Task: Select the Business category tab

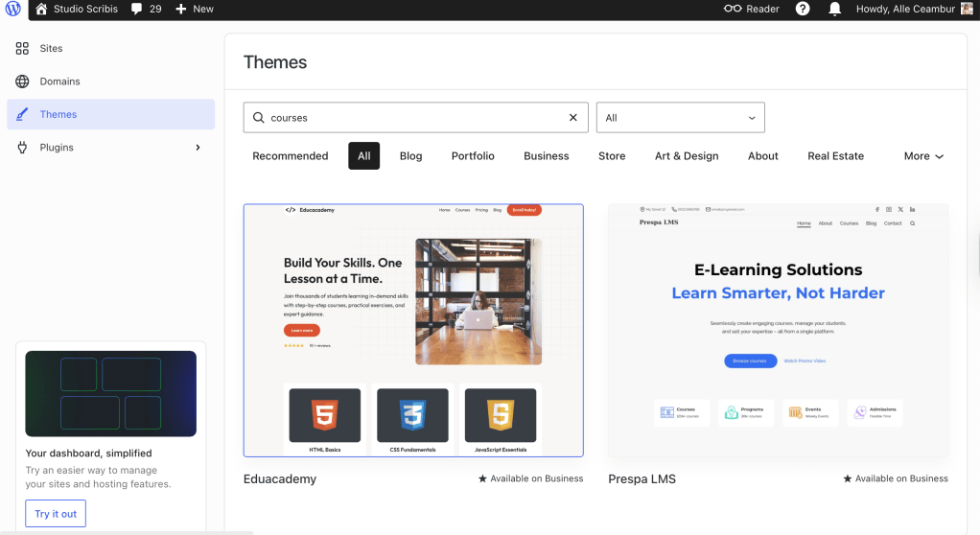Action: point(547,155)
